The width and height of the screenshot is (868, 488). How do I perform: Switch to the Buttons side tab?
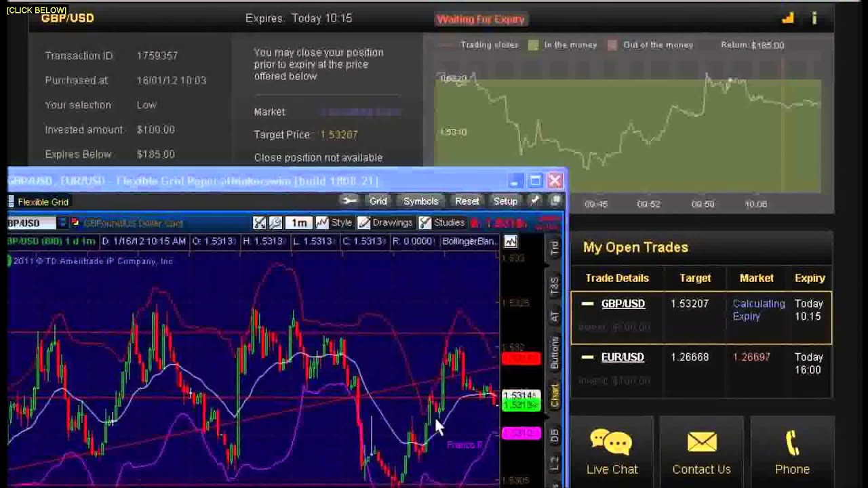point(555,352)
